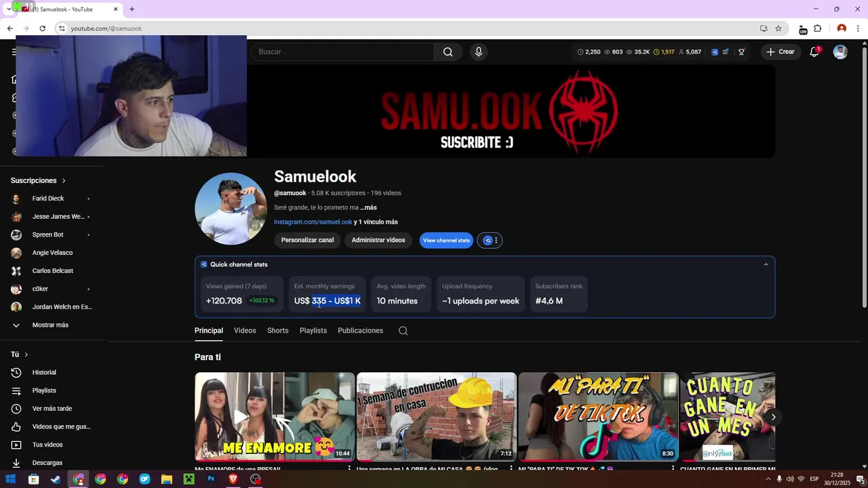Activate voice search microphone
The image size is (868, 488).
[479, 52]
